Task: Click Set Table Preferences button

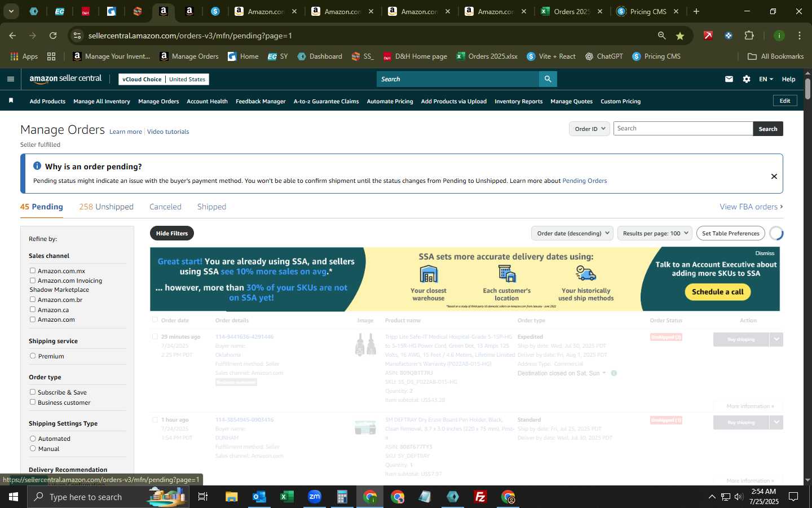Action: point(731,233)
